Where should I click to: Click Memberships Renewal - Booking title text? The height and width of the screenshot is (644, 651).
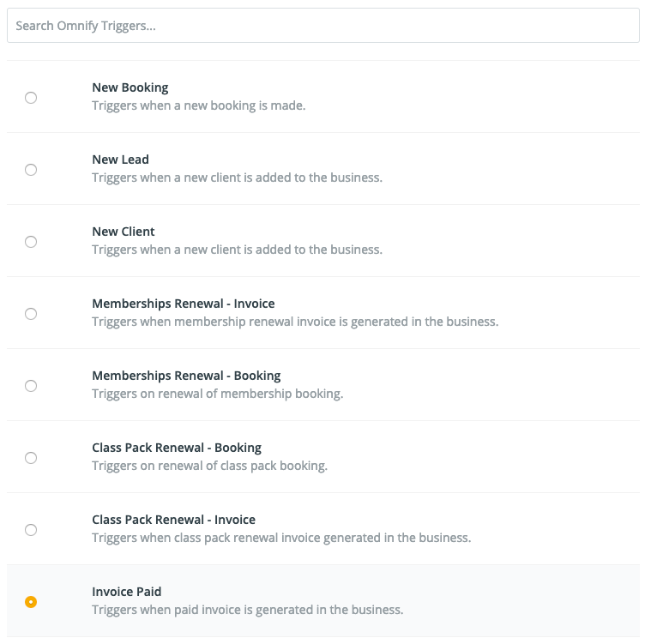click(186, 376)
